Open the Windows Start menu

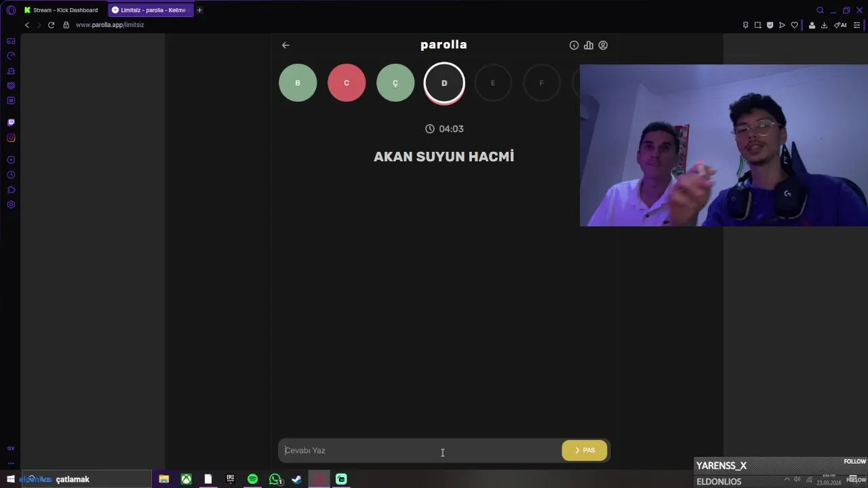click(10, 479)
